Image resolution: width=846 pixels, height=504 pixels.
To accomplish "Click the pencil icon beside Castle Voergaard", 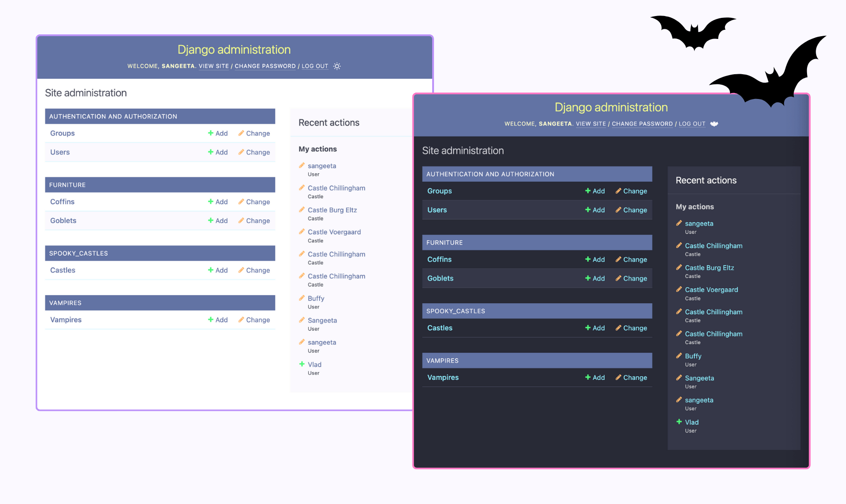I will [x=302, y=232].
